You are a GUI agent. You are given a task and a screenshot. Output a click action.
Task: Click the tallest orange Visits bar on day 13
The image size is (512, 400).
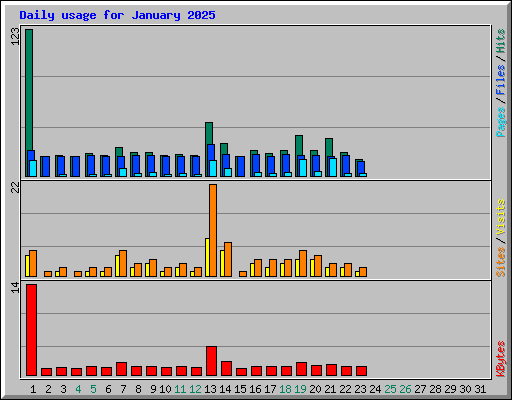coord(213,230)
